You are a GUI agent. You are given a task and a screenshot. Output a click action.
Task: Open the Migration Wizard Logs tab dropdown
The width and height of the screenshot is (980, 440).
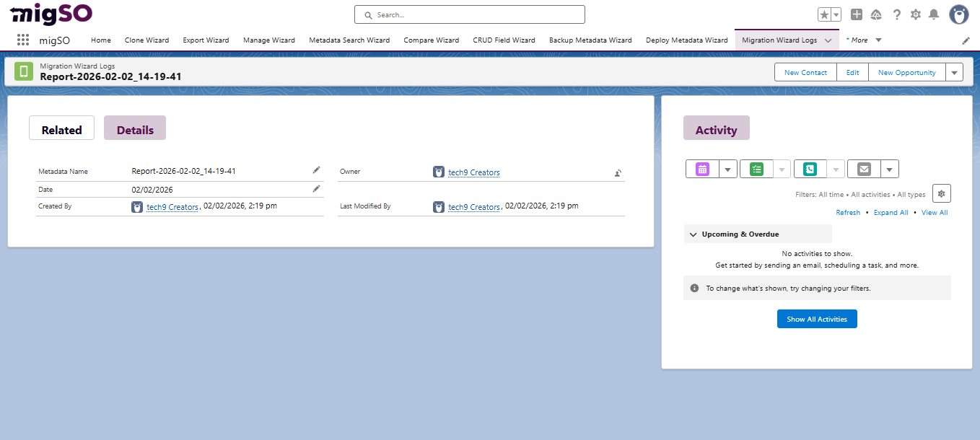click(x=828, y=40)
